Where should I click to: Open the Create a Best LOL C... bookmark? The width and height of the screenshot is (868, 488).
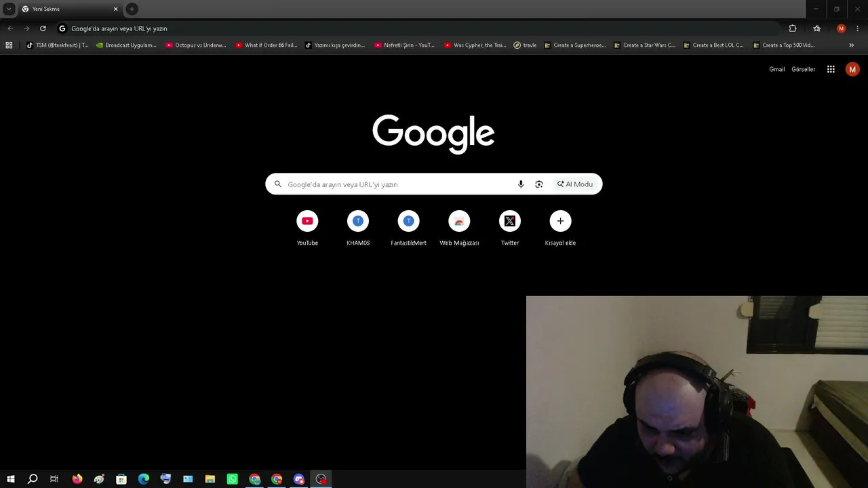[713, 45]
